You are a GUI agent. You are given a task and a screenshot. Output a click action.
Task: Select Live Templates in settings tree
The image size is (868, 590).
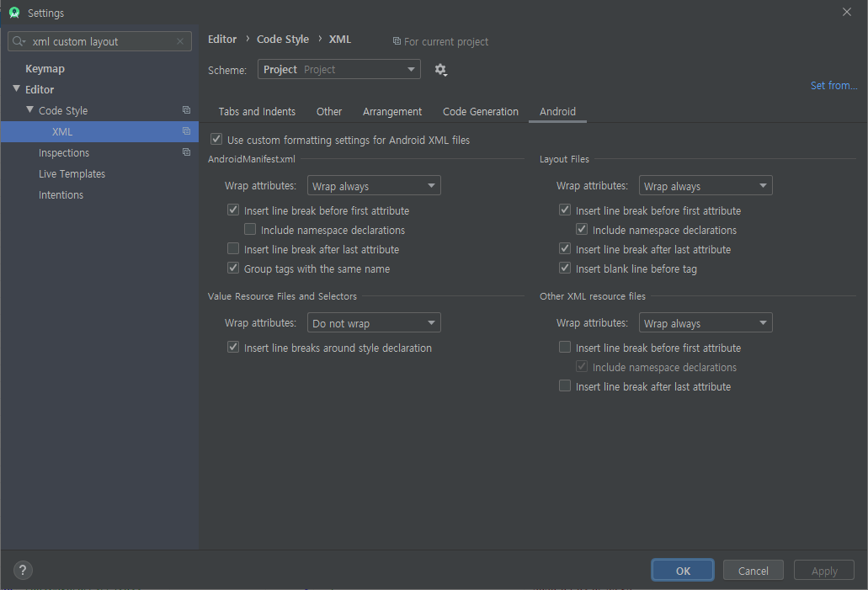(72, 173)
